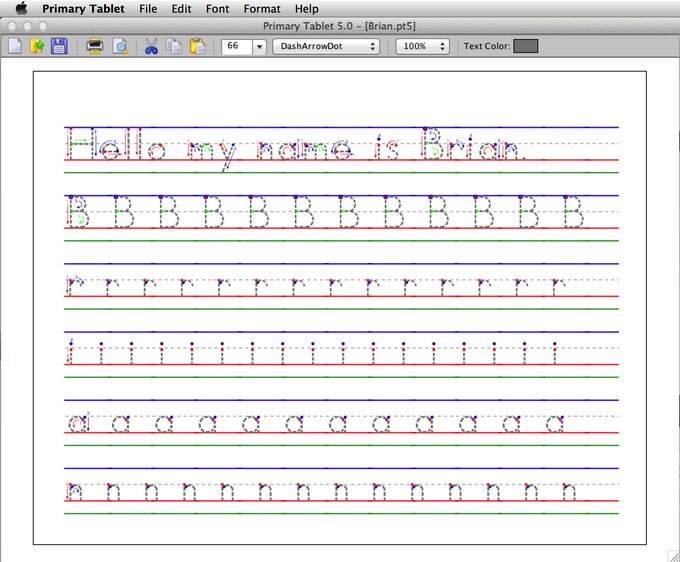Viewport: 680px width, 562px height.
Task: Click into the font size field showing 66
Action: click(236, 46)
